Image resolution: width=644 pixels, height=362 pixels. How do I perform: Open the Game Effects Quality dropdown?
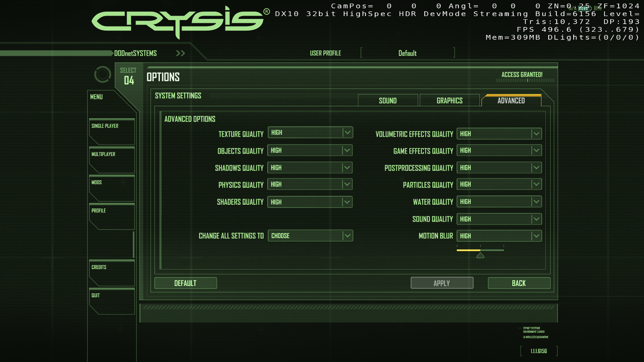[x=499, y=150]
